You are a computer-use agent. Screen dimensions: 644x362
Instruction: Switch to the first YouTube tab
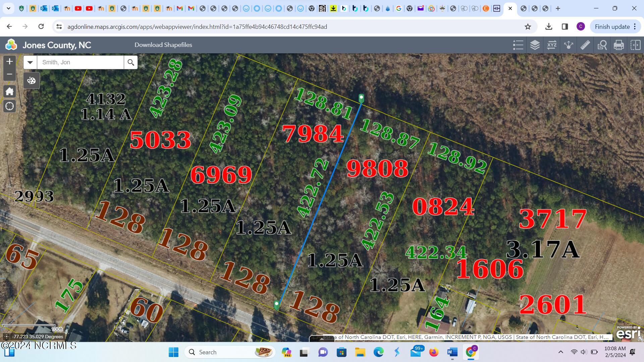coord(78,8)
